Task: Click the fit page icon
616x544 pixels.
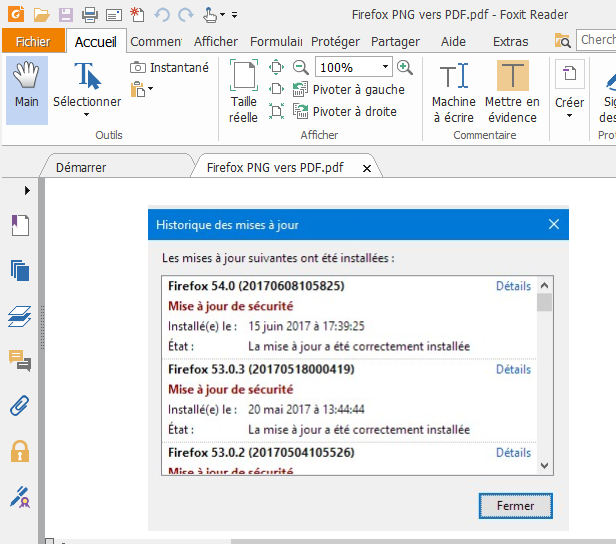Action: coord(276,67)
